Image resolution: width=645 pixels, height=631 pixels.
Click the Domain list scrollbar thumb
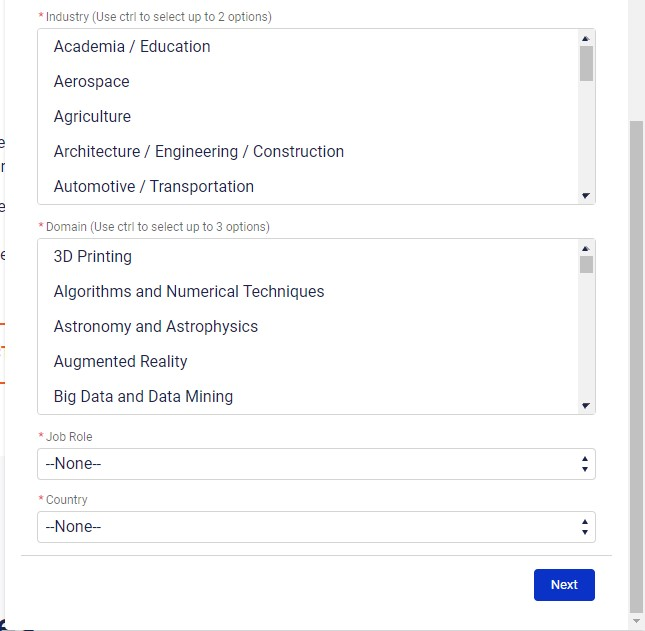tap(586, 264)
